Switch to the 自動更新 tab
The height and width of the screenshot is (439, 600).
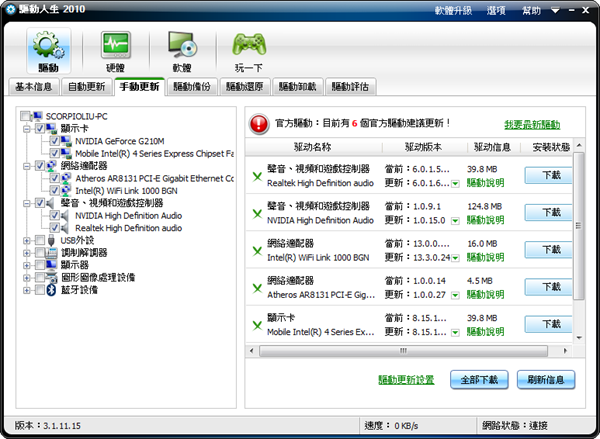point(85,87)
